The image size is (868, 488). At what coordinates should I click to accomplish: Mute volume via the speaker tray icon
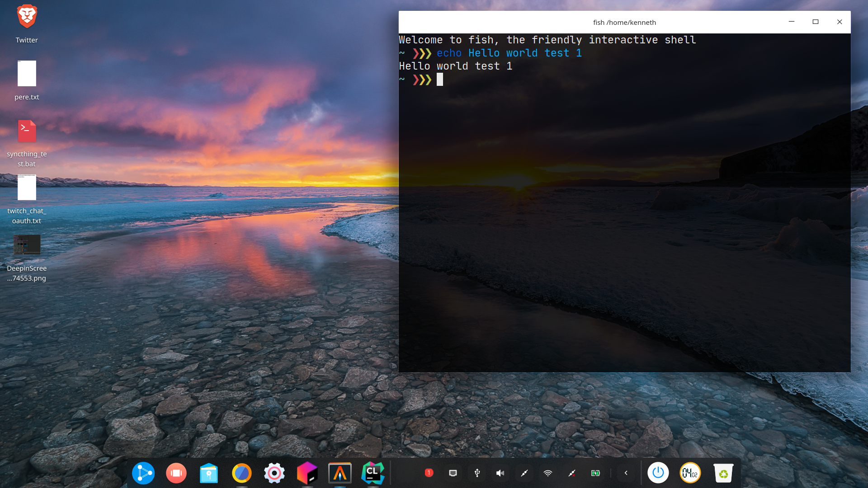click(500, 473)
